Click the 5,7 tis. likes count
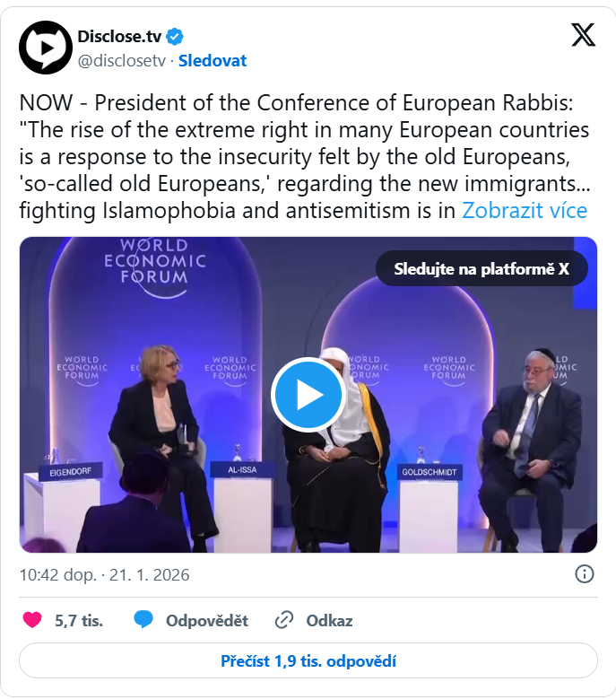This screenshot has width=616, height=699. [x=79, y=620]
